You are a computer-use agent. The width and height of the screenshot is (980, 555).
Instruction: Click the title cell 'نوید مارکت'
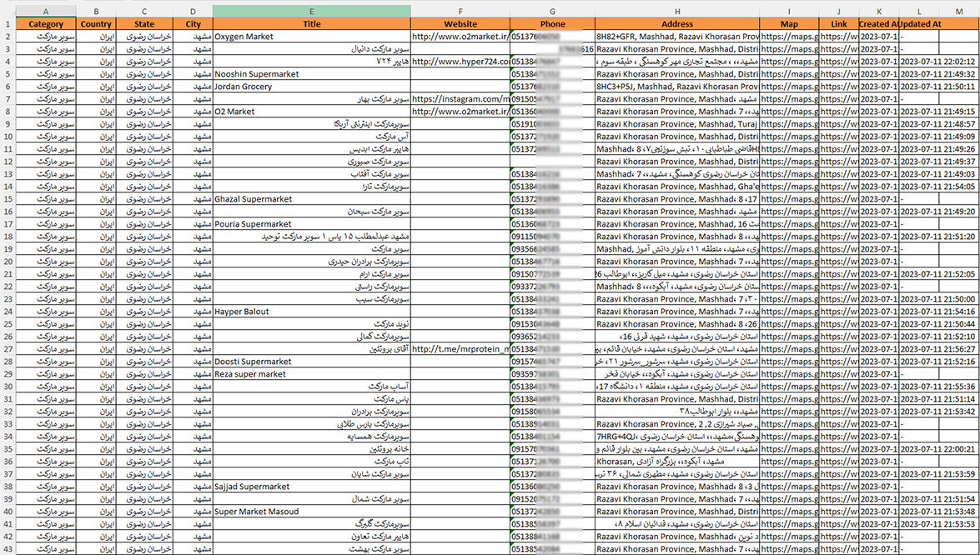click(x=312, y=323)
